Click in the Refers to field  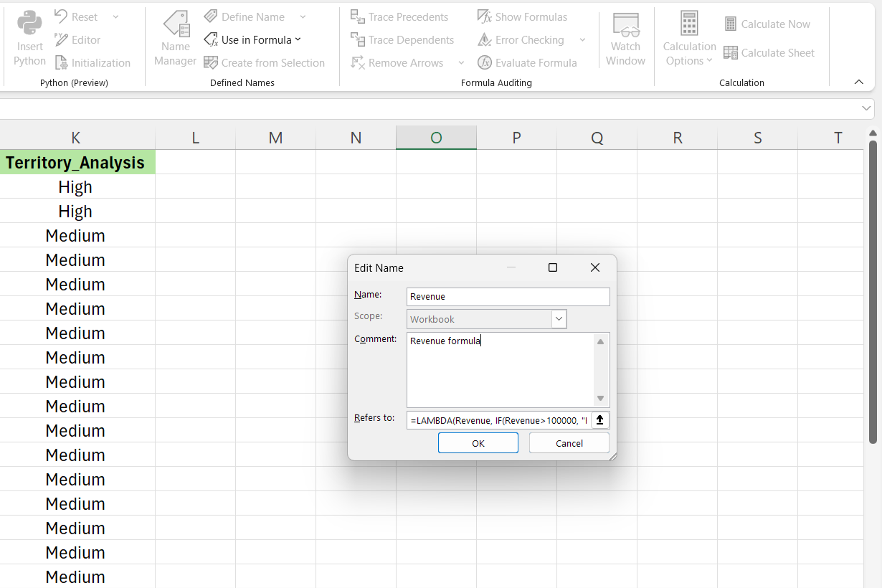point(498,420)
